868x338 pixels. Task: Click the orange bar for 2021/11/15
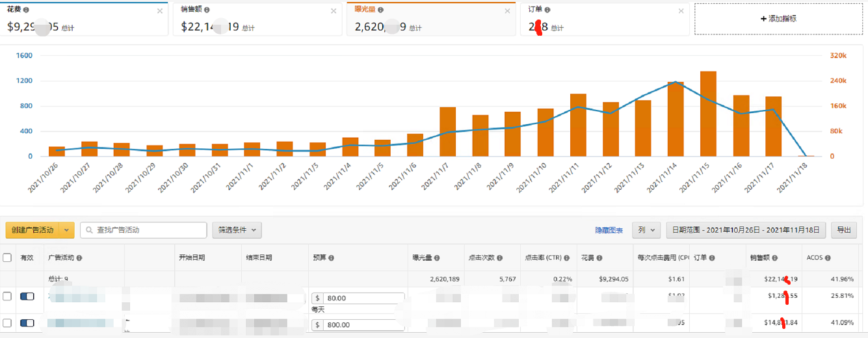[x=708, y=114]
